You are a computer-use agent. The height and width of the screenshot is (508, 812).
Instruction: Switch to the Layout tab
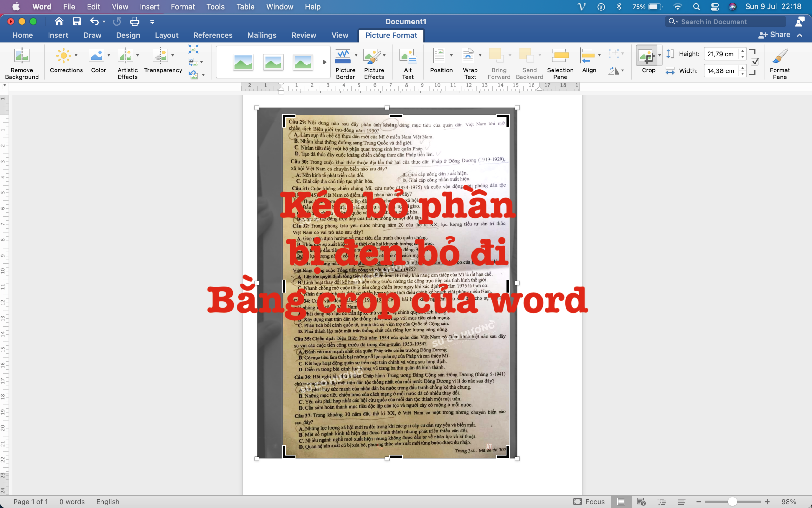[167, 35]
